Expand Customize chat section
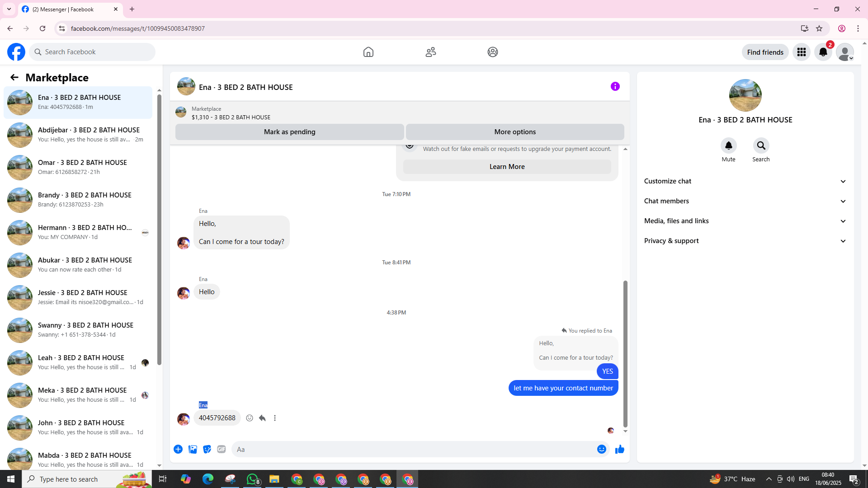Image resolution: width=868 pixels, height=488 pixels. coord(745,181)
